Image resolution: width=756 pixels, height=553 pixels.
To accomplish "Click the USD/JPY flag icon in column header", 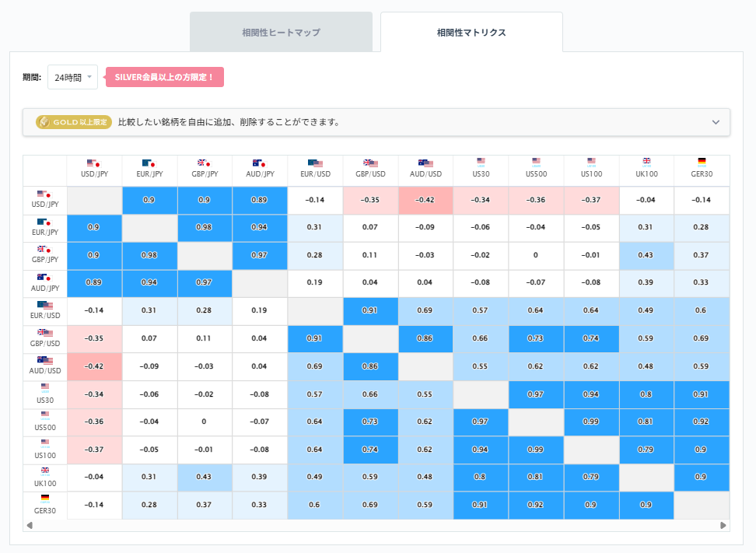I will point(93,159).
